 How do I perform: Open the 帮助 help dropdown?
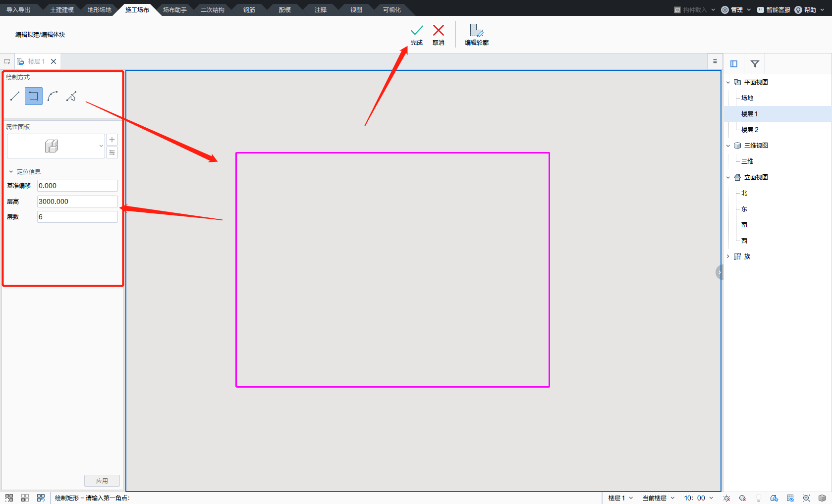tap(809, 10)
